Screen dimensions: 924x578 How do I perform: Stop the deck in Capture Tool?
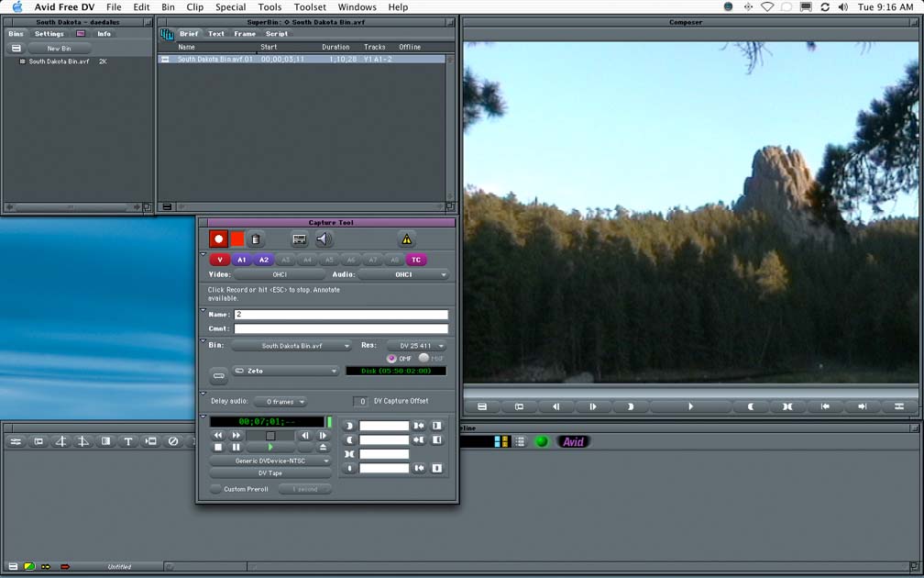(x=218, y=447)
